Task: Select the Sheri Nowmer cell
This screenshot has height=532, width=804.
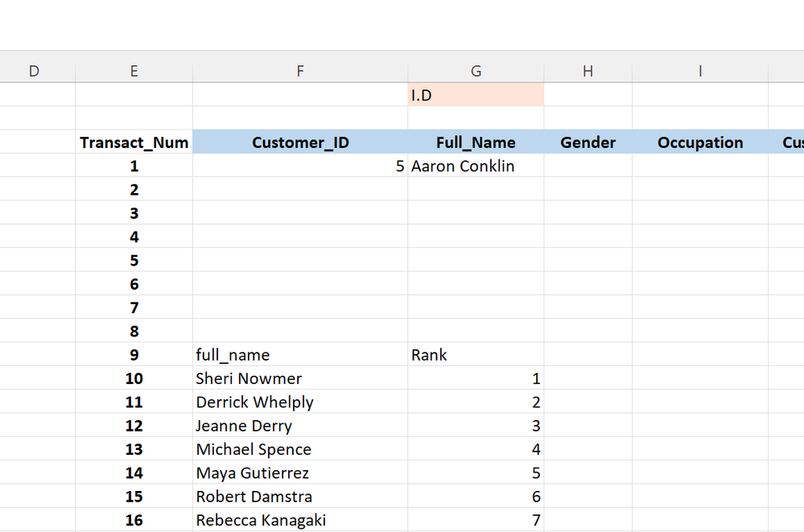Action: tap(299, 378)
